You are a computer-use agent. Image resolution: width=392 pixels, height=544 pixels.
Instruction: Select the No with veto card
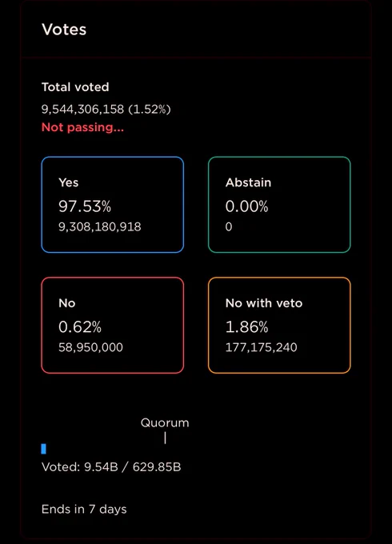click(279, 325)
